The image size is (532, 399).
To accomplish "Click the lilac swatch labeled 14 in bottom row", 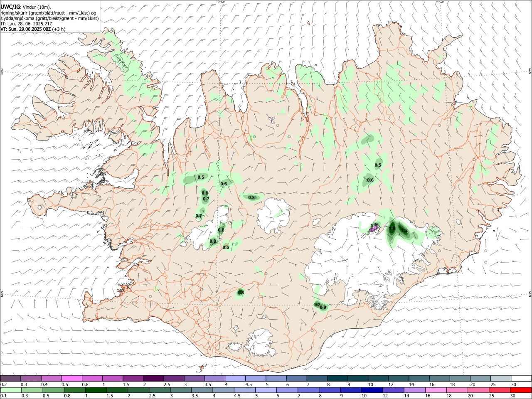I will click(414, 390).
